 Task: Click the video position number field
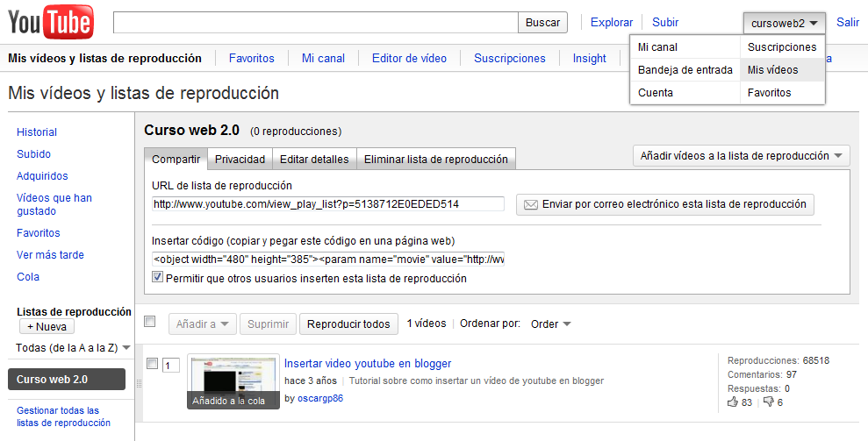tap(170, 366)
